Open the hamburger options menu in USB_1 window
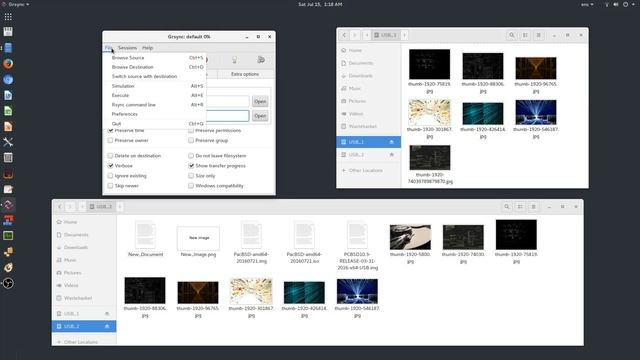Image resolution: width=640 pixels, height=360 pixels. [x=539, y=35]
